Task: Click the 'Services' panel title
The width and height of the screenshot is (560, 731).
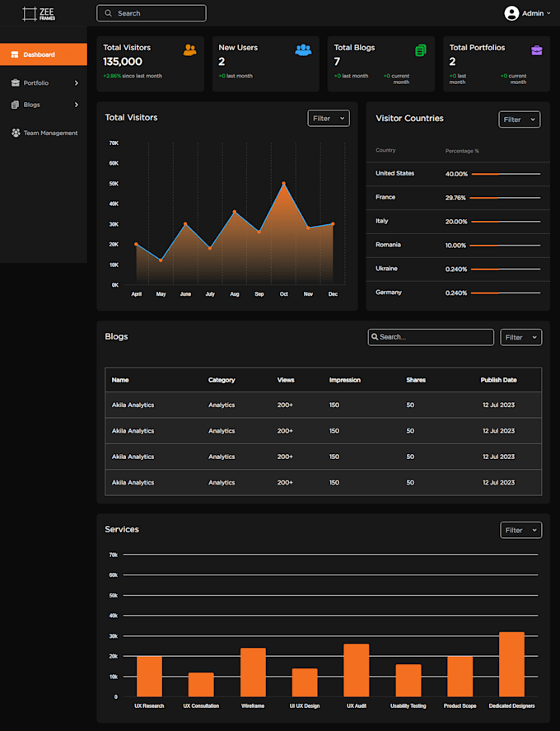Action: [x=122, y=529]
